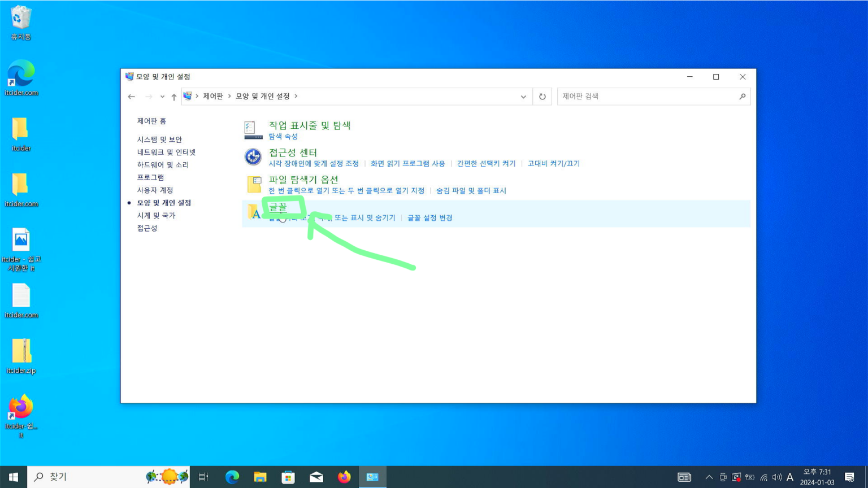Refresh the Control Panel view
Image resolution: width=868 pixels, height=488 pixels.
click(x=542, y=97)
